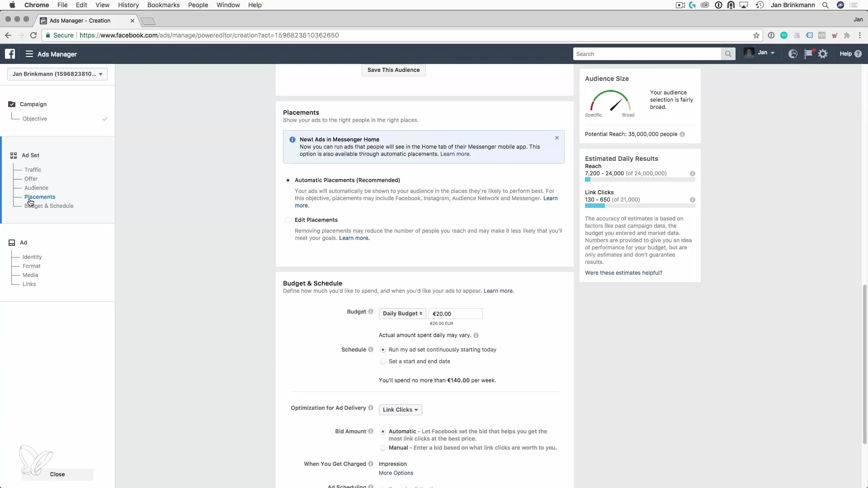Click the €20.00 budget amount field
Screen dimensions: 868x488
pos(455,314)
